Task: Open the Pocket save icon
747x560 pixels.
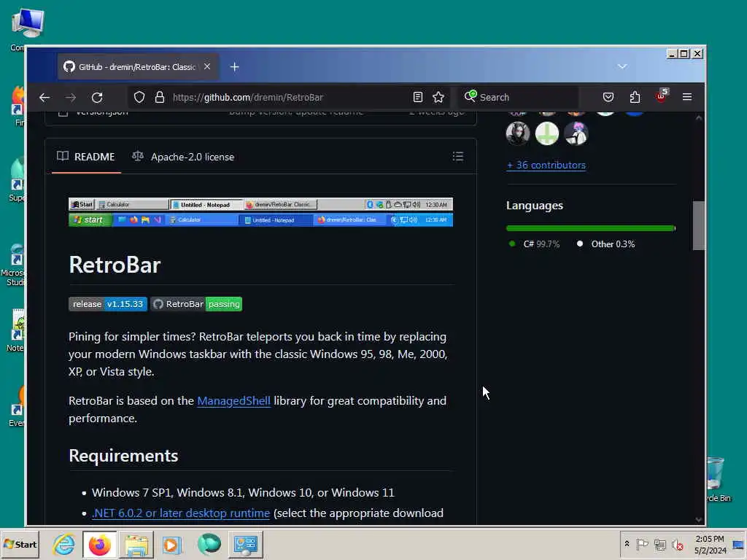Action: (608, 97)
